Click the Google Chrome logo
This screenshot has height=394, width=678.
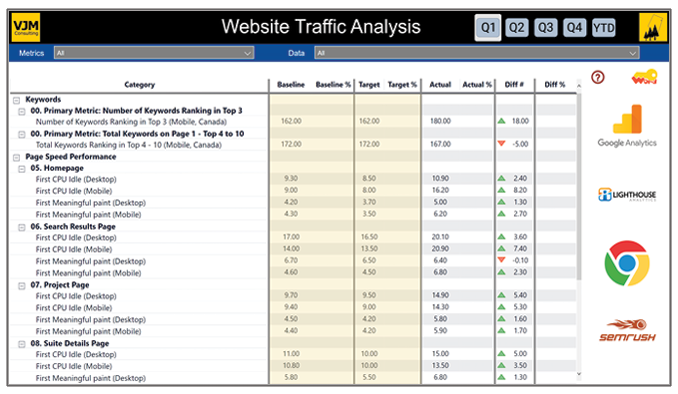click(x=627, y=263)
